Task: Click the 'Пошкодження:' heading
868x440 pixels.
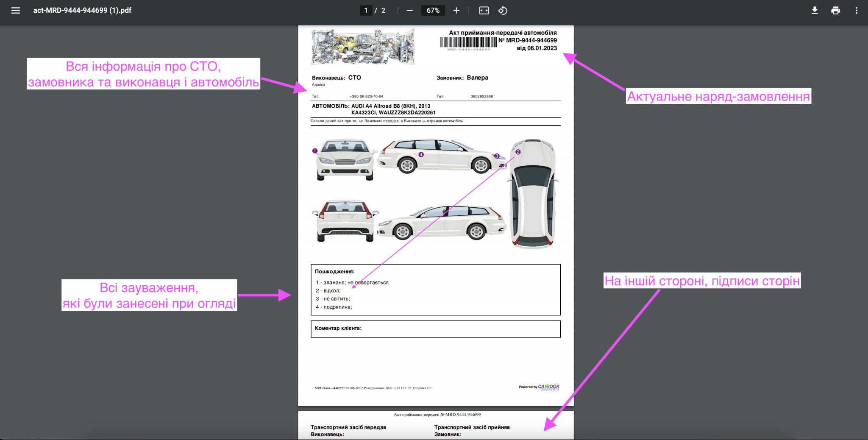Action: 334,272
